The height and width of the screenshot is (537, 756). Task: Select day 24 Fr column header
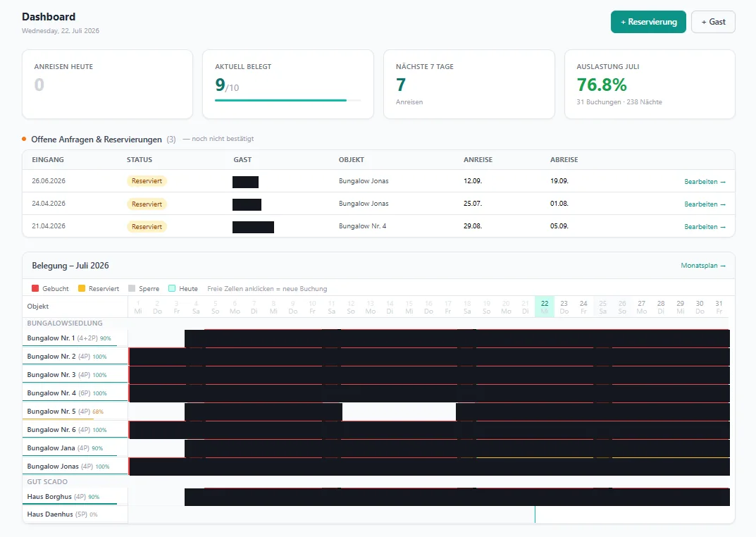(x=583, y=307)
